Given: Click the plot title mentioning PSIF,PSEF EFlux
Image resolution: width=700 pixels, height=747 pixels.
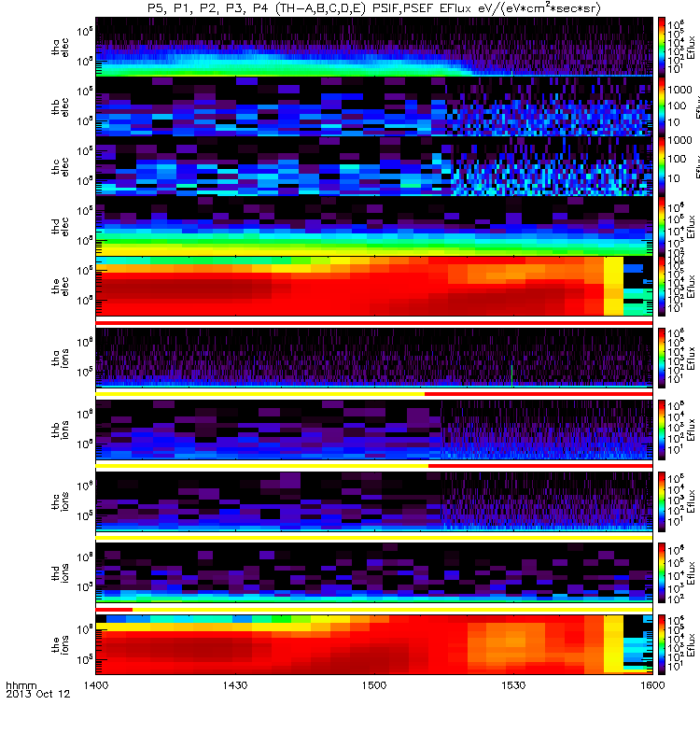Looking at the screenshot, I should pos(374,8).
